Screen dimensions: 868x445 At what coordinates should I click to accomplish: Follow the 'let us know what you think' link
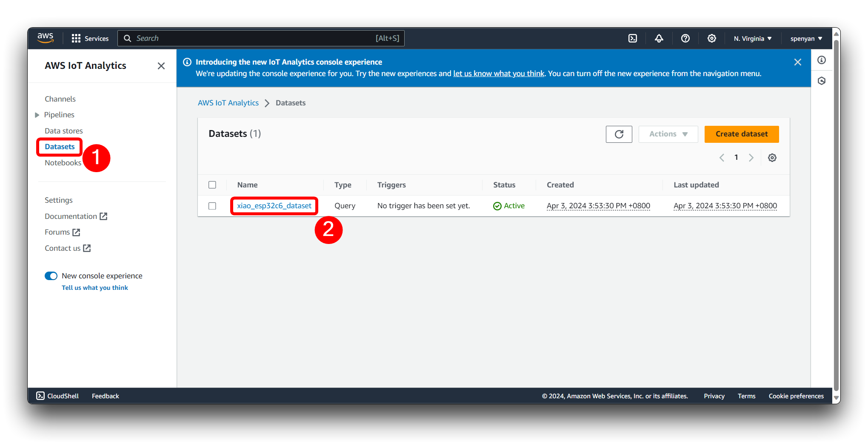tap(499, 74)
